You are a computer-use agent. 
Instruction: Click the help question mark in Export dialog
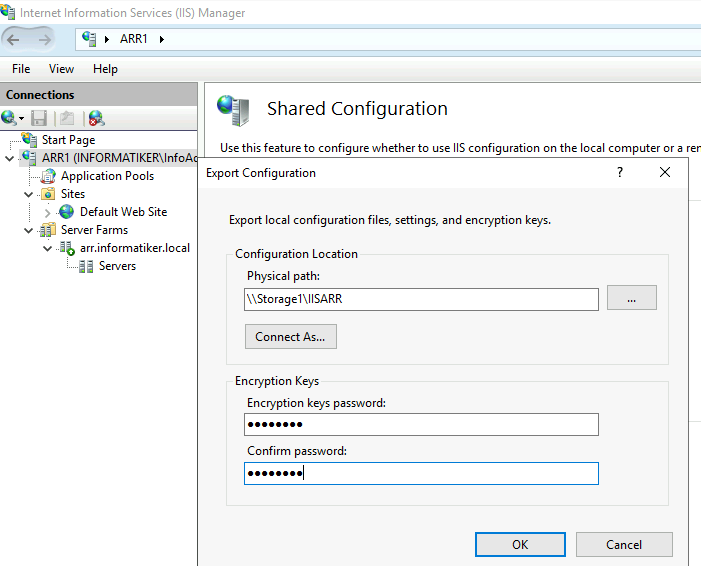pos(620,172)
